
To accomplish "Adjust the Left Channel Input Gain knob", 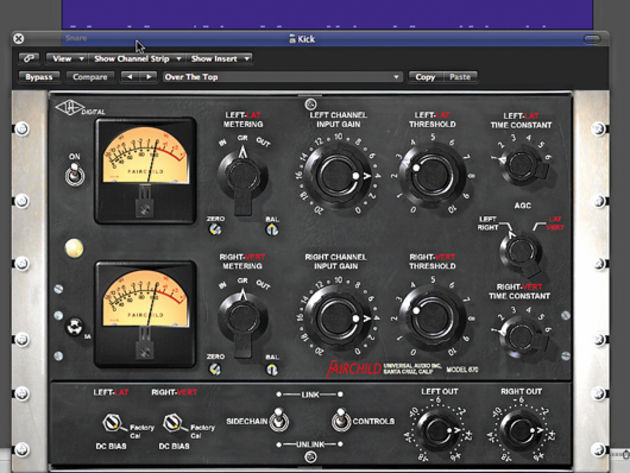I will [338, 176].
